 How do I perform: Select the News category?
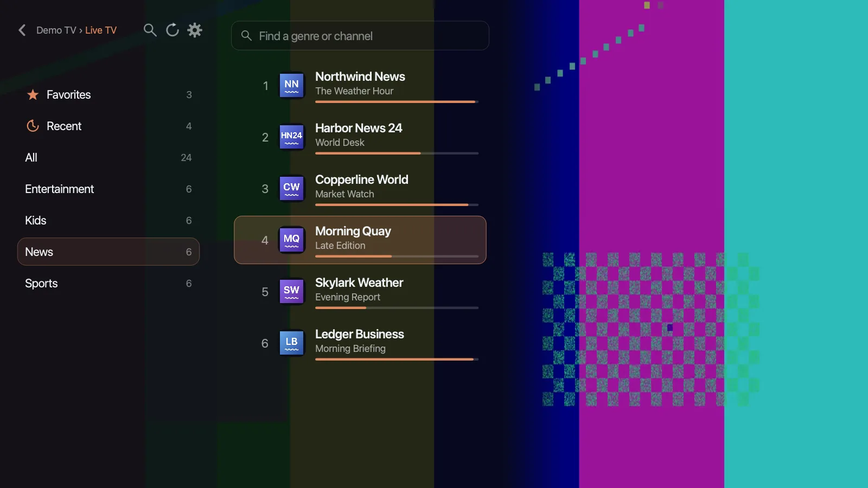(x=108, y=252)
